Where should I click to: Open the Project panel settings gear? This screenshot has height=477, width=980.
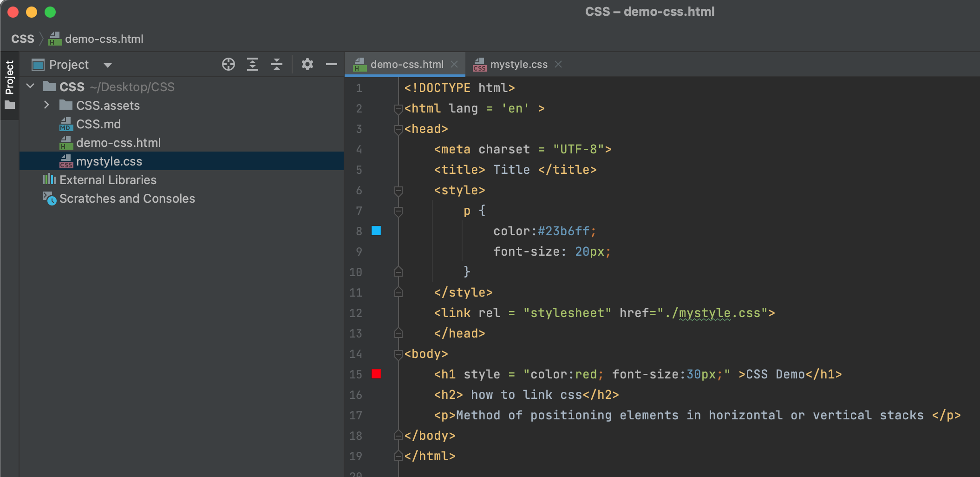pos(307,64)
